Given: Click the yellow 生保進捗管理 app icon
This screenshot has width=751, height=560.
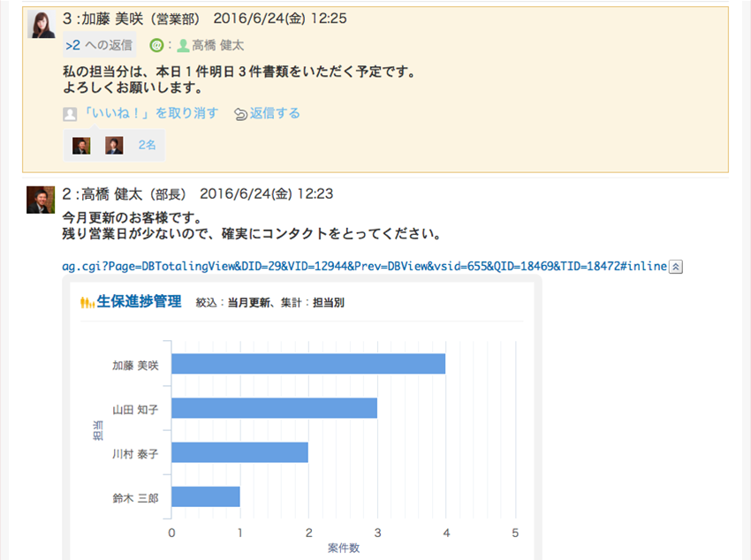Looking at the screenshot, I should pyautogui.click(x=87, y=302).
